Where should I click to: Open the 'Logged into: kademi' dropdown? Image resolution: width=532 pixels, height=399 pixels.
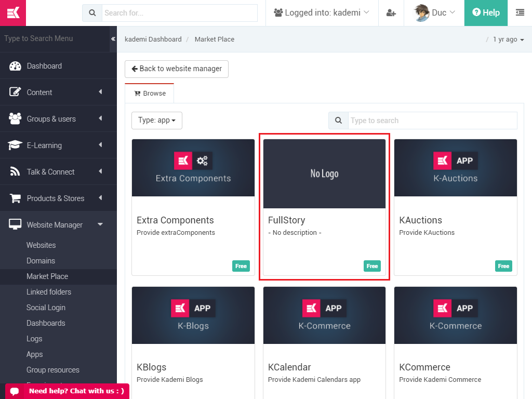(322, 13)
